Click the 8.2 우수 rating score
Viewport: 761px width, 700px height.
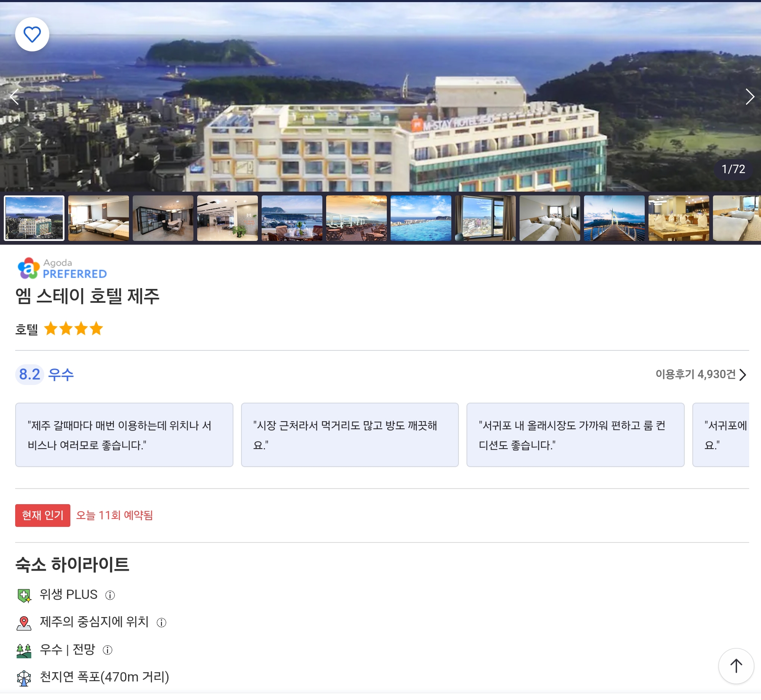45,374
